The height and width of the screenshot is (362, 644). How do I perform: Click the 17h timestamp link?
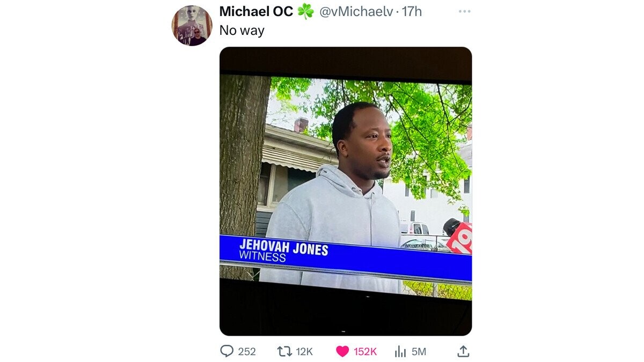click(412, 11)
